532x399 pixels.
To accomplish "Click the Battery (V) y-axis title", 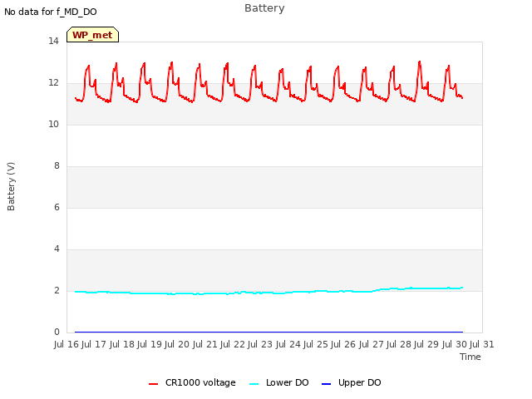I will coord(11,186).
